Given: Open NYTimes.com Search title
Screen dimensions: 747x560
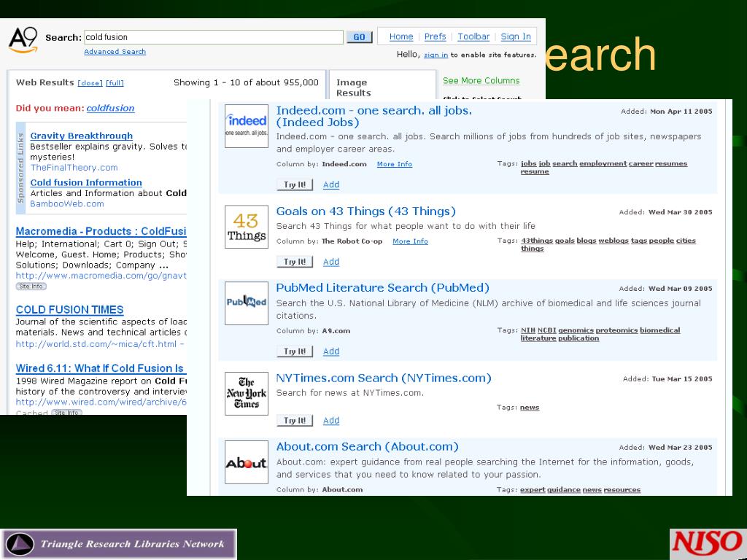Looking at the screenshot, I should 384,378.
